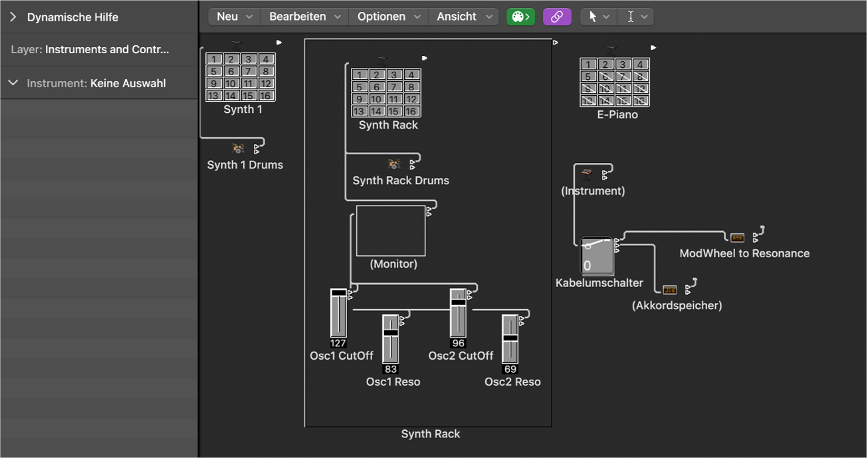This screenshot has width=868, height=458.
Task: Click the (Instrument) keyboard icon
Action: click(x=586, y=174)
